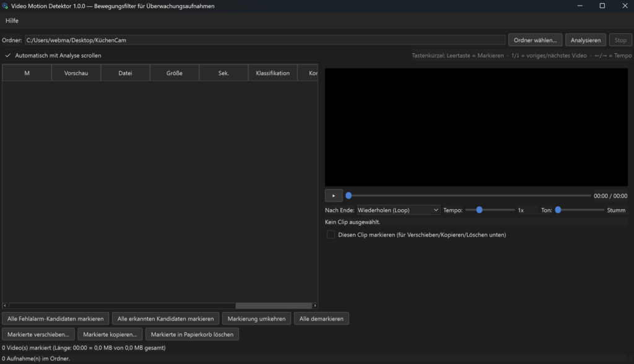Viewport: 634px width, 364px height.
Task: Click the horizontal scrollbar left arrow
Action: [5, 306]
